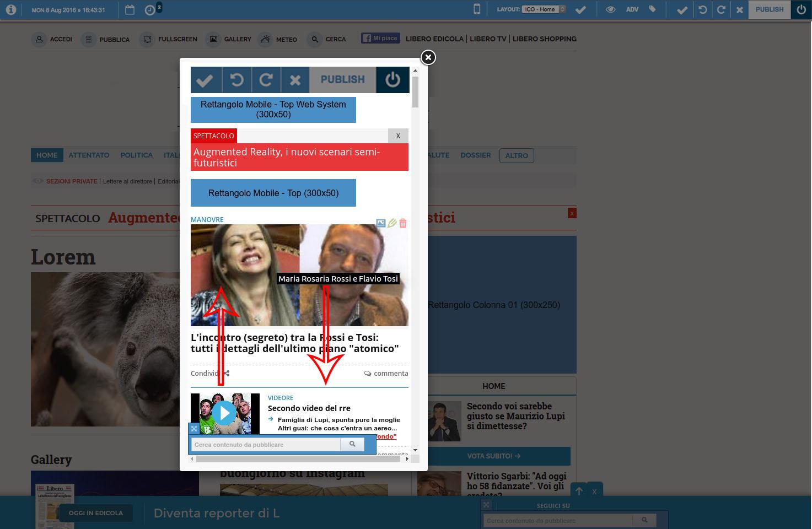This screenshot has height=529, width=812.
Task: Click the power button in modal toolbar
Action: point(392,80)
